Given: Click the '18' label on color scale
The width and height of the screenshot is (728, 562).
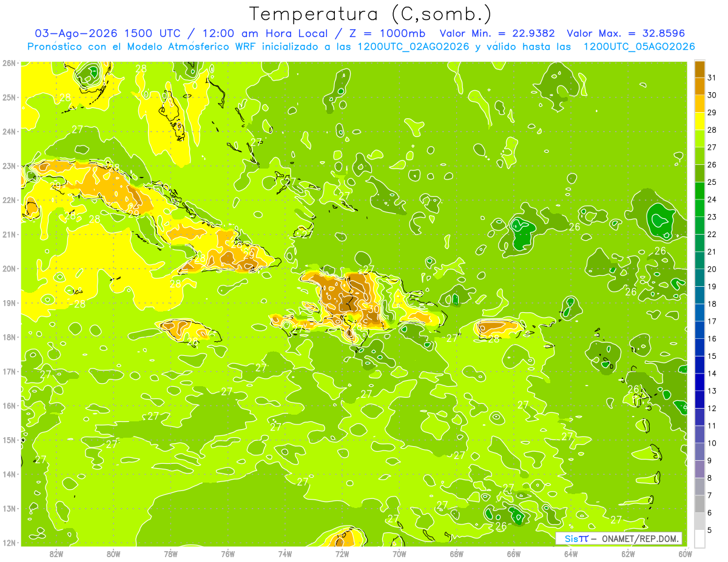Looking at the screenshot, I should 712,304.
